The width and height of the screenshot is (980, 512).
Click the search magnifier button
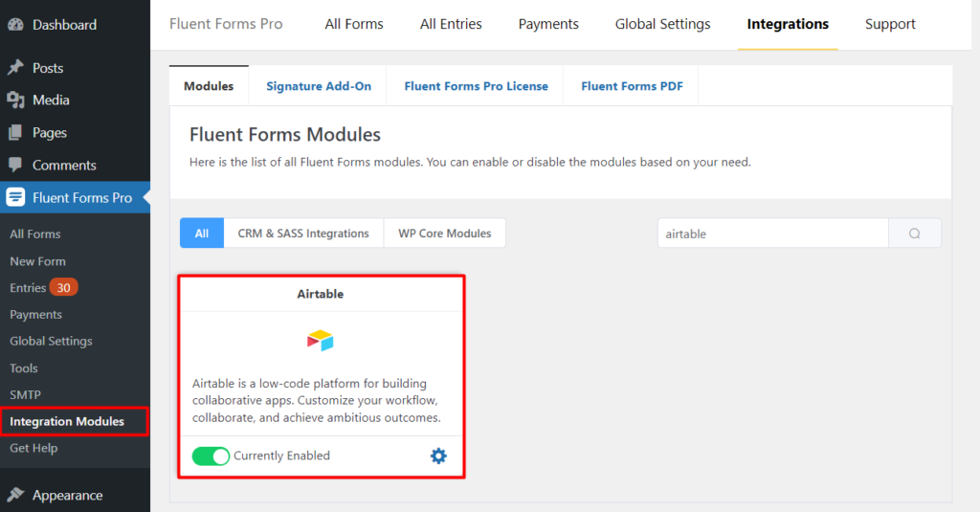pos(914,234)
